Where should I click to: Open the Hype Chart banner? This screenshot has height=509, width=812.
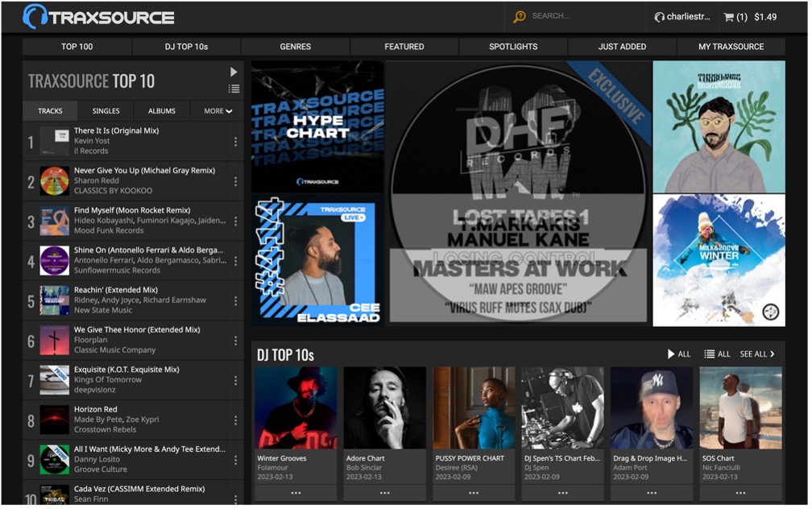tap(317, 127)
